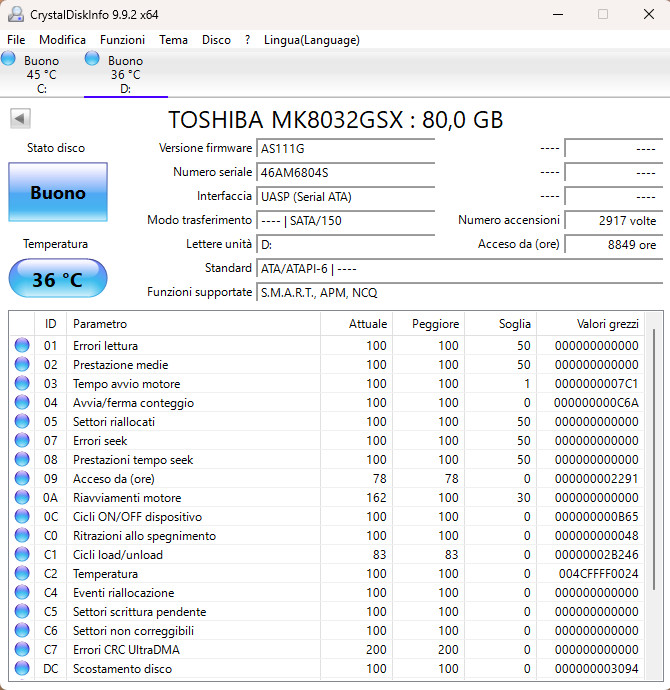Minimize the CrystalDiskInfo window

(x=558, y=15)
